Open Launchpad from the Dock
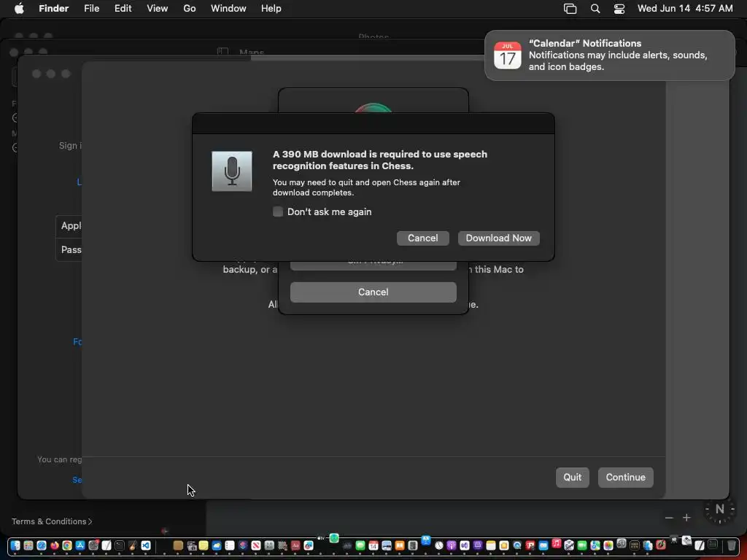 click(x=28, y=545)
